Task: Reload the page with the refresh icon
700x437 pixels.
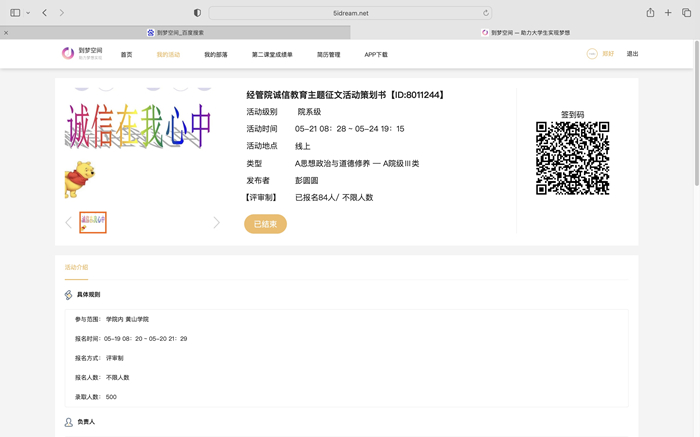Action: (486, 13)
